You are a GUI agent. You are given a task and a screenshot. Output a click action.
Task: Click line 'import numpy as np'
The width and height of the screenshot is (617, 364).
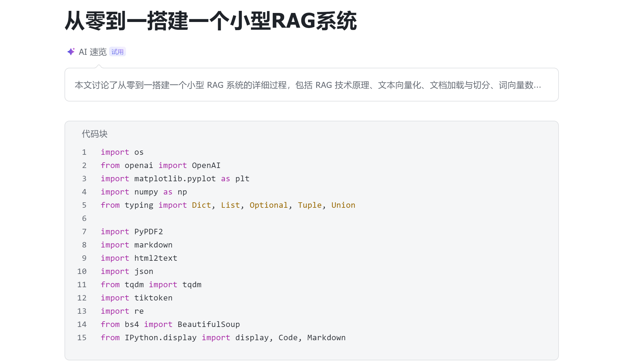click(x=144, y=192)
